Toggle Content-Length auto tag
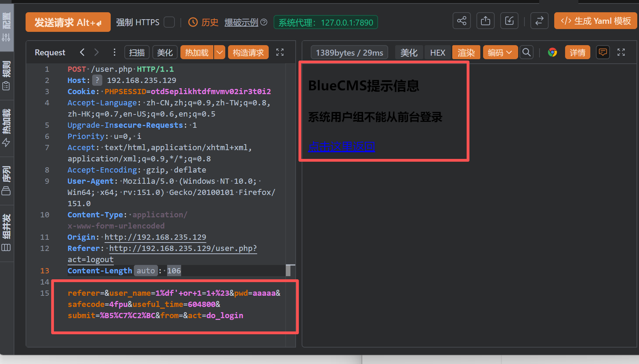The image size is (639, 364). [146, 271]
